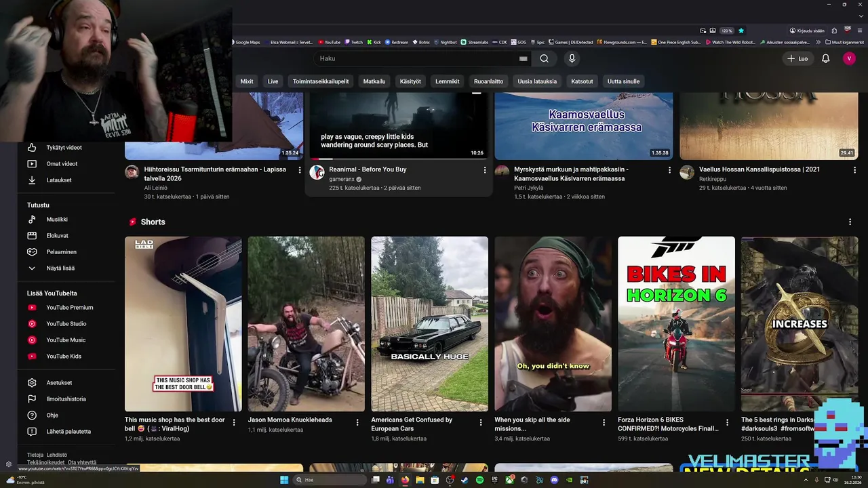This screenshot has height=488, width=868.
Task: Select the Ruoanlaitto filter chip
Action: 488,81
